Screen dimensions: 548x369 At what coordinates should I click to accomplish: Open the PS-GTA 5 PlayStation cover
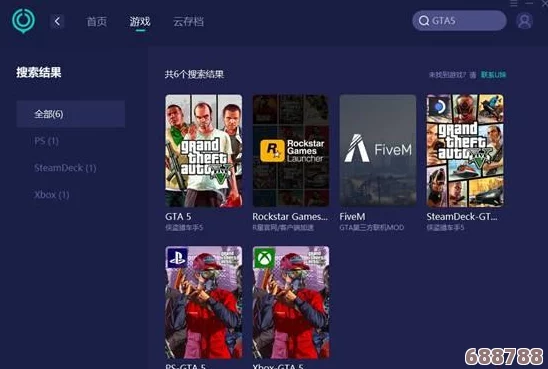(204, 303)
